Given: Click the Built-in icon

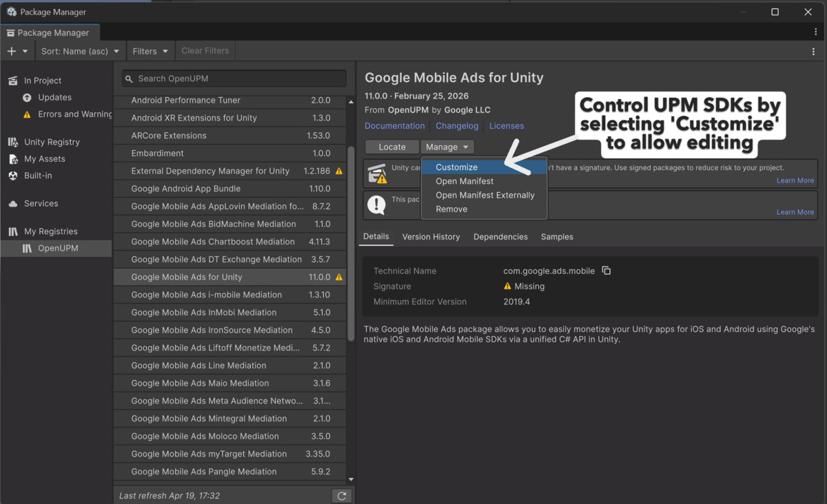Looking at the screenshot, I should pyautogui.click(x=13, y=176).
